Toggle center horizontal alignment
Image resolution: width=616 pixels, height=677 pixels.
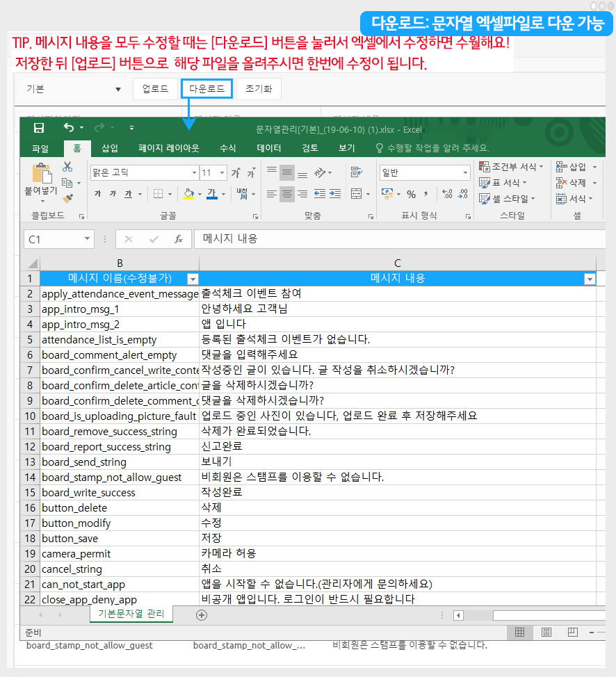[x=286, y=194]
